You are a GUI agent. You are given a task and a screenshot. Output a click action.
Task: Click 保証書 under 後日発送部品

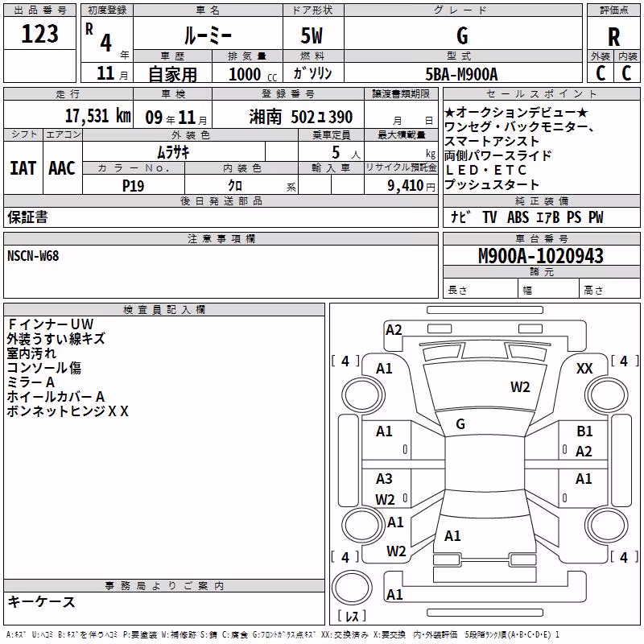point(27,217)
